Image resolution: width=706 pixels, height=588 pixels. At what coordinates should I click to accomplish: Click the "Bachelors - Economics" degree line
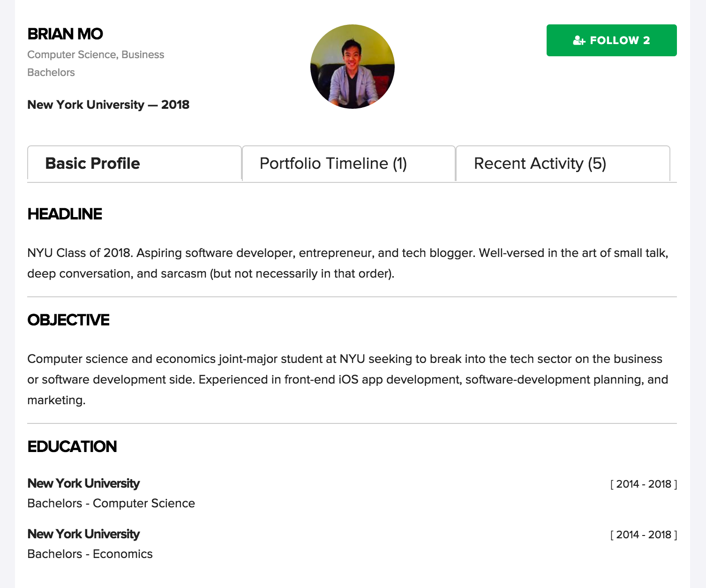point(90,554)
